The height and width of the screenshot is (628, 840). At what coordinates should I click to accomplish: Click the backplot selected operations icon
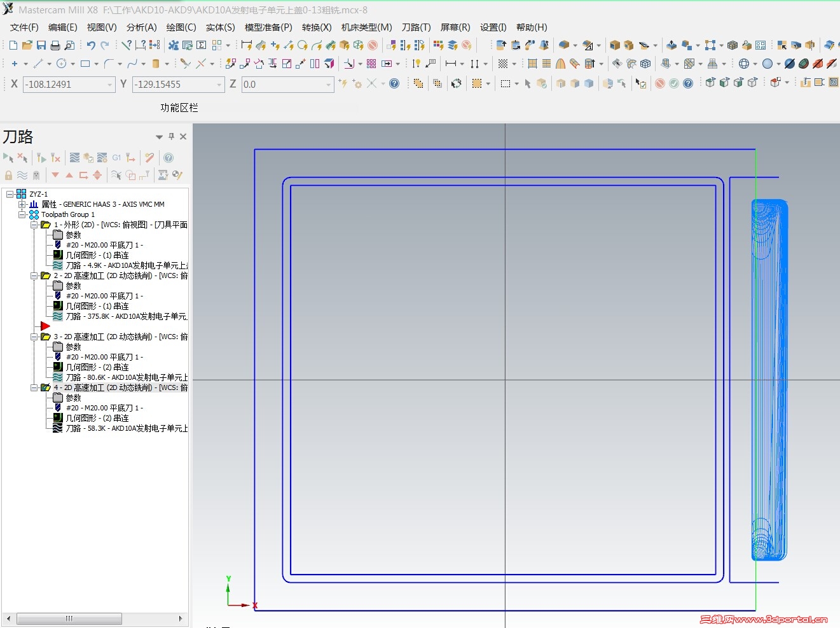click(x=74, y=158)
